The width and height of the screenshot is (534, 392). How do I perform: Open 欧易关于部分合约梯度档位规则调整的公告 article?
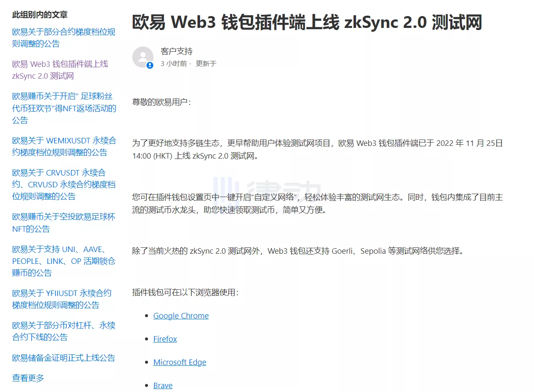point(63,38)
